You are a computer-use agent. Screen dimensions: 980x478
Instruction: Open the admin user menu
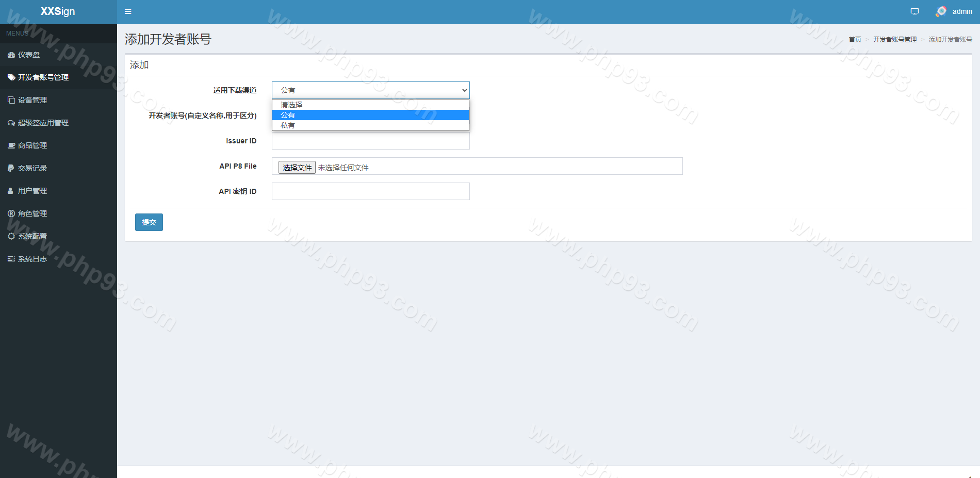954,11
